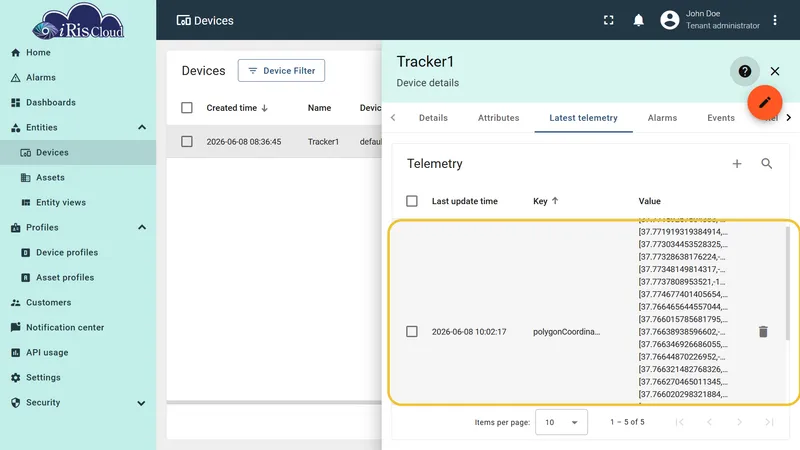Collapse the Entities menu group
This screenshot has width=800, height=450.
(x=142, y=128)
